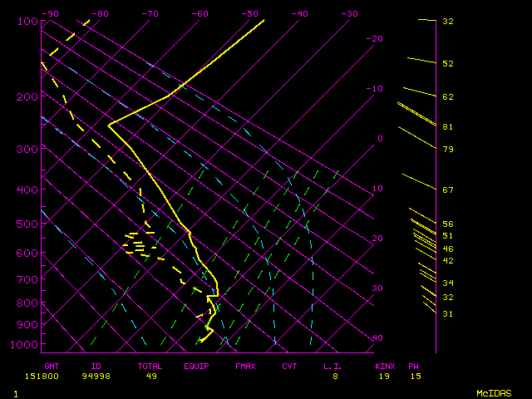Click the FMAX column header
The width and height of the screenshot is (532, 399).
click(245, 366)
